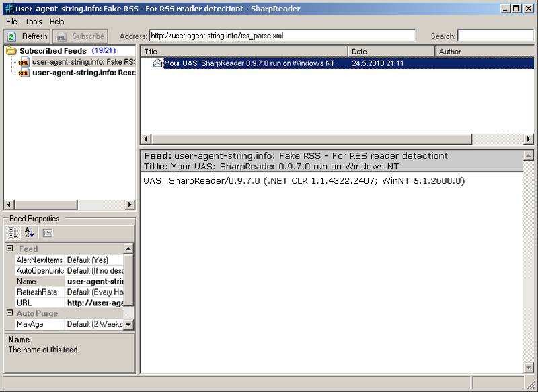The width and height of the screenshot is (538, 392).
Task: Click envelope icon of SharpReader UAS item
Action: tap(157, 63)
